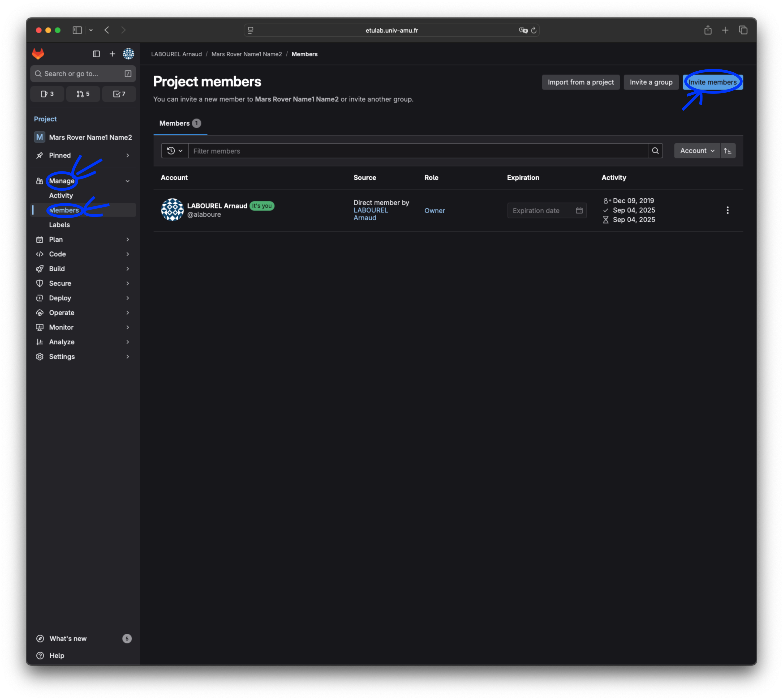Open to-do list counter showing 7
Viewport: 783px width, 700px height.
pyautogui.click(x=119, y=94)
